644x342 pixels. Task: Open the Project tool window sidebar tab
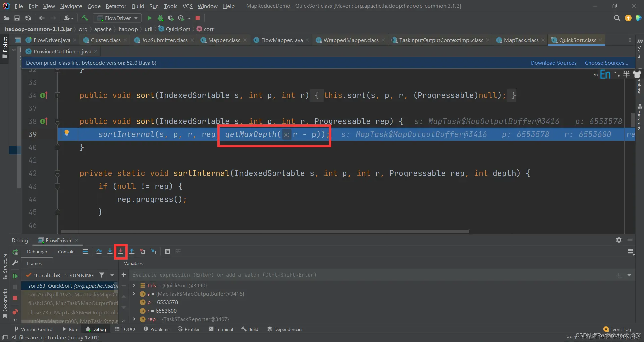pyautogui.click(x=5, y=48)
